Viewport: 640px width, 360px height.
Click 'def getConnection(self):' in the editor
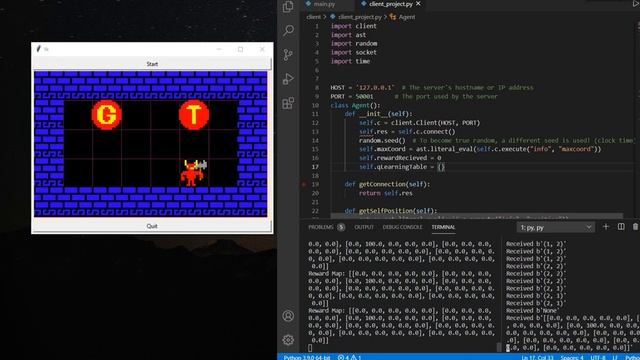[x=387, y=184]
